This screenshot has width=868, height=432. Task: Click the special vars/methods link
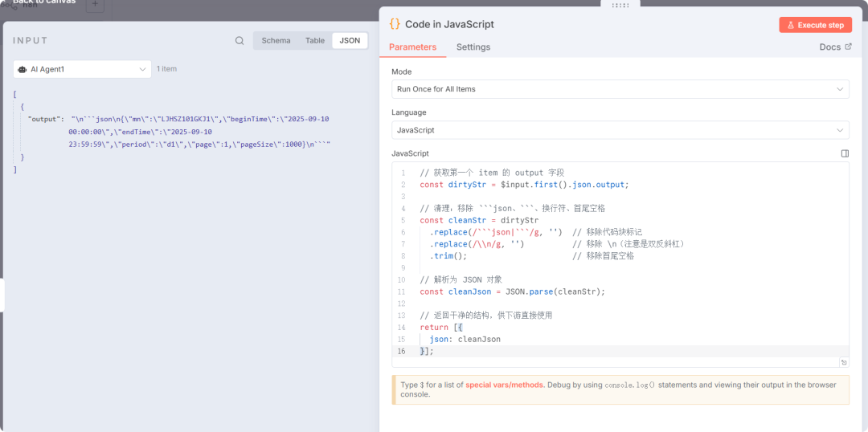click(504, 385)
